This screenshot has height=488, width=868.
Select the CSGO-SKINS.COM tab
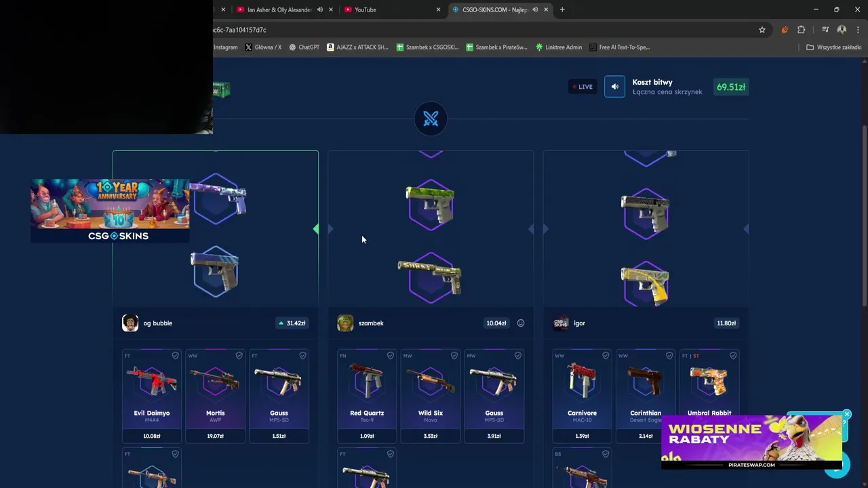point(494,9)
